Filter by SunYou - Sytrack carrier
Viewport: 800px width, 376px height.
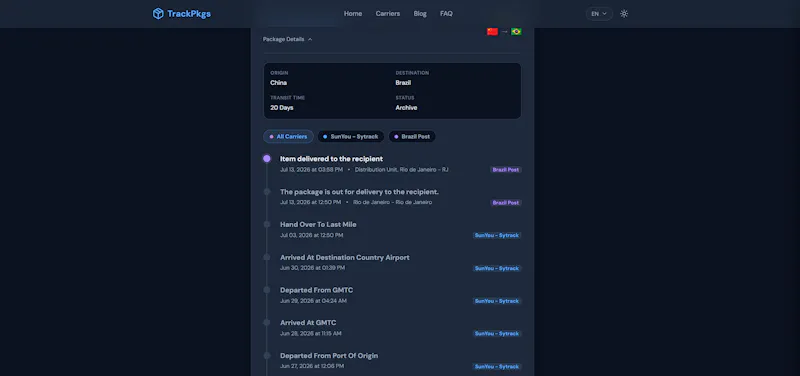coord(351,137)
